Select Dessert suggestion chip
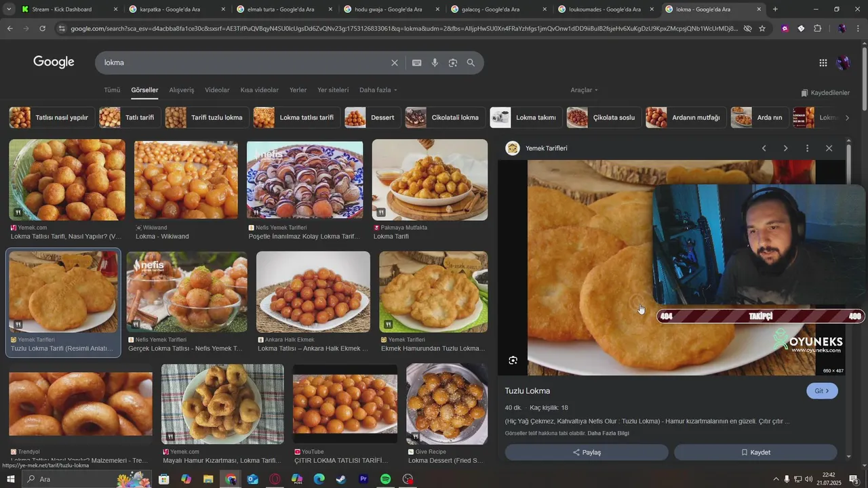868x488 pixels. pyautogui.click(x=372, y=117)
